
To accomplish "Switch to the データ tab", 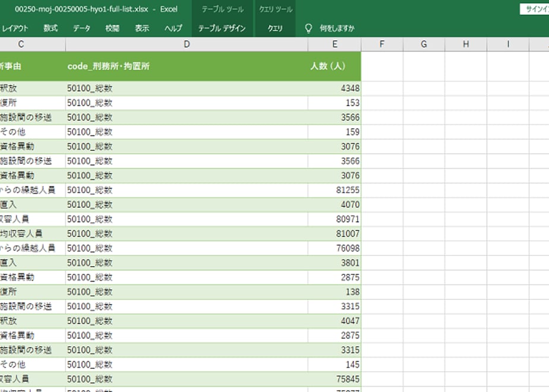I will tap(81, 29).
